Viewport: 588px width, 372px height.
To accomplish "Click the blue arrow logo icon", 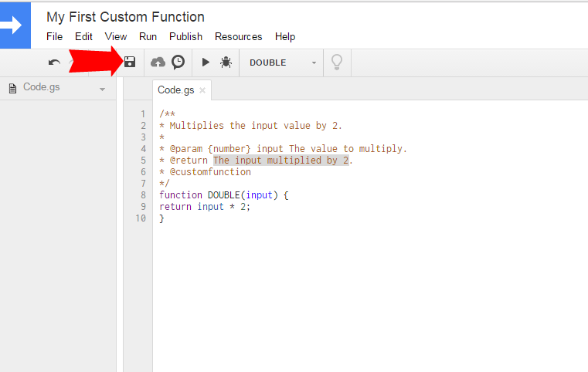I will [15, 25].
